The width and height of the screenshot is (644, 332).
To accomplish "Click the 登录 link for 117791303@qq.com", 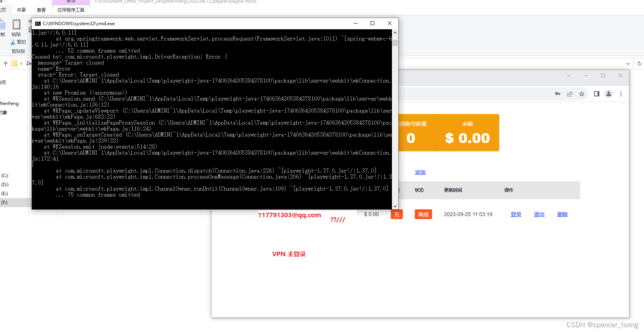I will (x=516, y=214).
